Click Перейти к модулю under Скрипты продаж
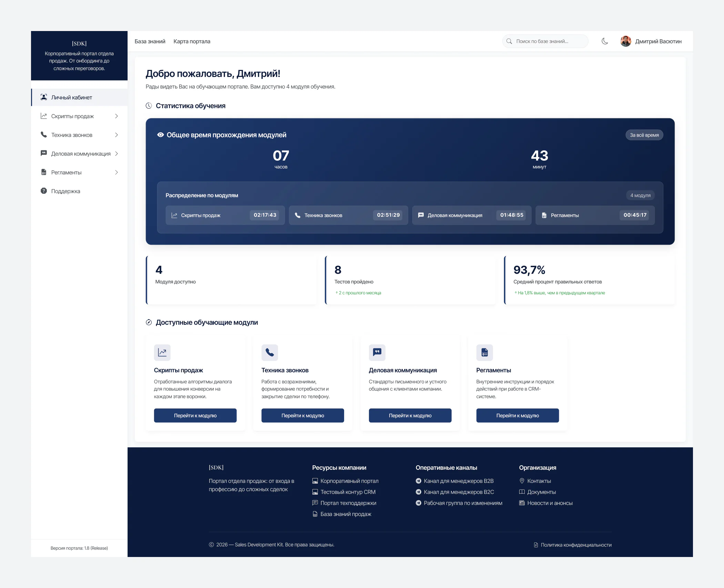This screenshot has width=724, height=588. coord(195,415)
